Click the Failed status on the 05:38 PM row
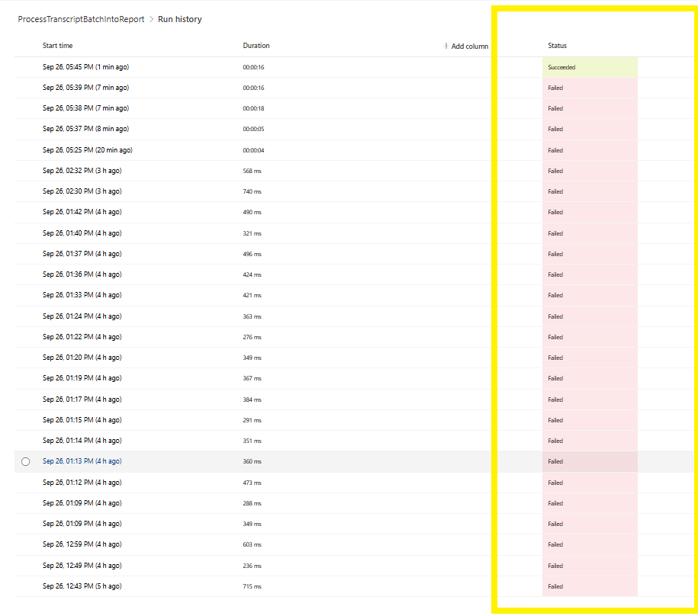Image resolution: width=698 pixels, height=616 pixels. click(x=555, y=108)
